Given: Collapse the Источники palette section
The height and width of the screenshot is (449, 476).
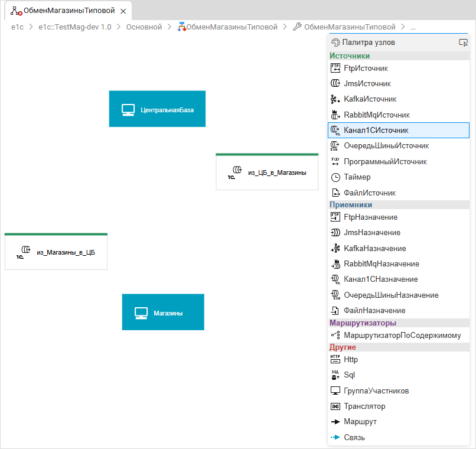Looking at the screenshot, I should [x=350, y=56].
